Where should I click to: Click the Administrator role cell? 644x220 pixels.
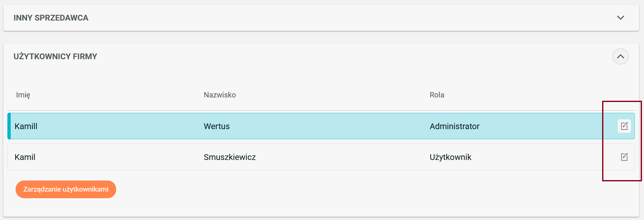[x=454, y=126]
